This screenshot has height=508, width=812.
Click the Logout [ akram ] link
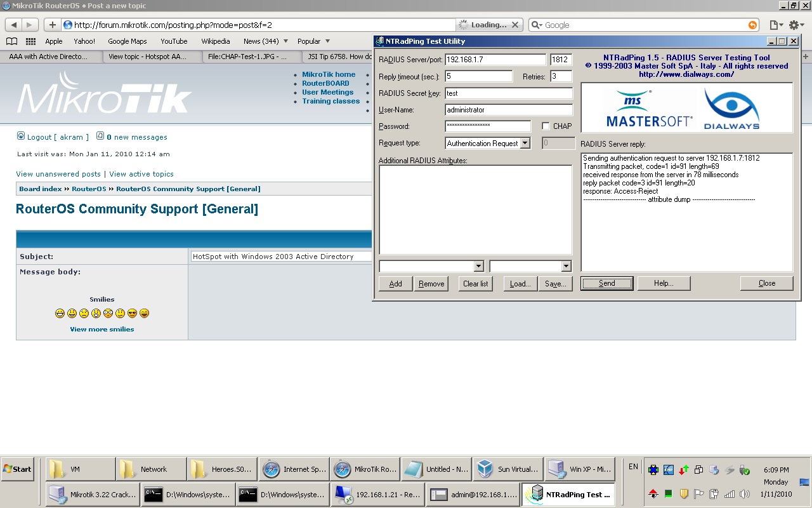point(57,137)
